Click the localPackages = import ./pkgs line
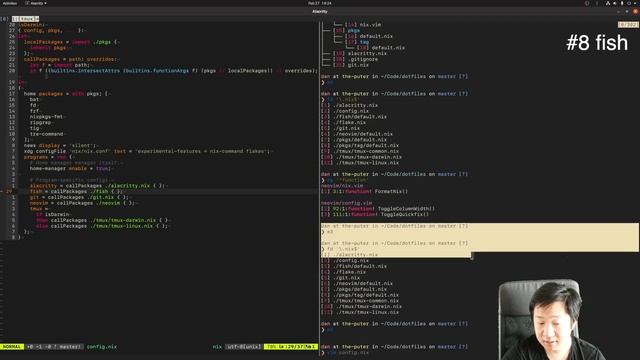640x360 pixels. point(71,42)
